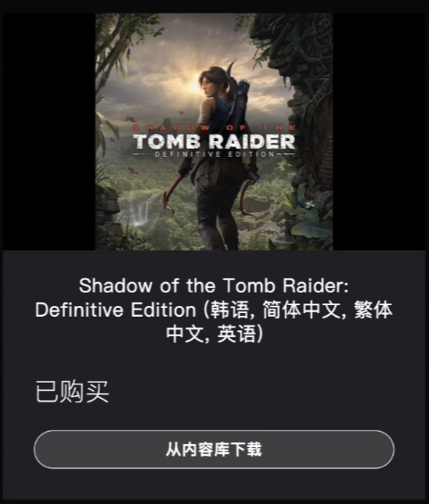429x504 pixels.
Task: Click the glowing sun behind Lara
Action: pos(193,84)
